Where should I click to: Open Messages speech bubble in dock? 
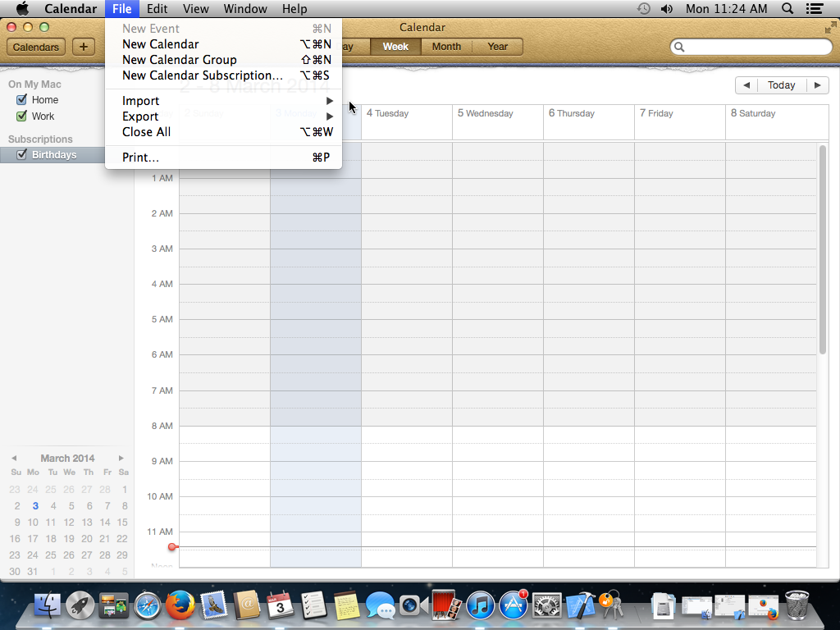click(380, 605)
